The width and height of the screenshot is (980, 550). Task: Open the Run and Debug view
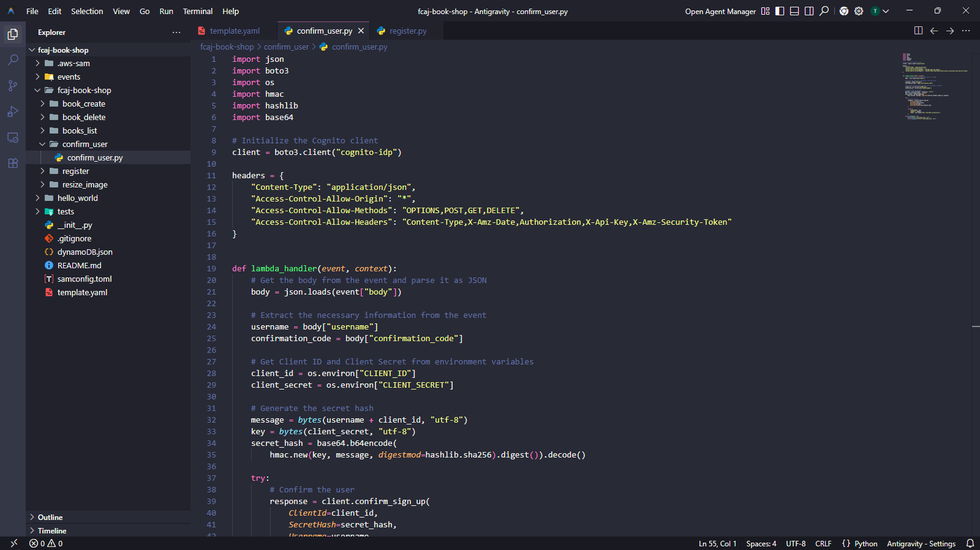[x=13, y=111]
